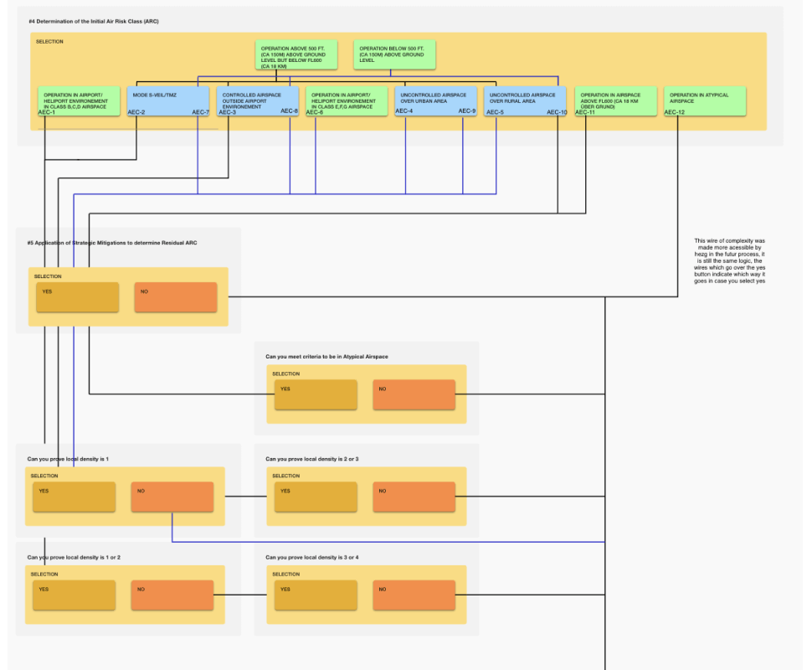The image size is (812, 670).
Task: Click SELECTION label in density 3 or 4 panel
Action: (285, 575)
